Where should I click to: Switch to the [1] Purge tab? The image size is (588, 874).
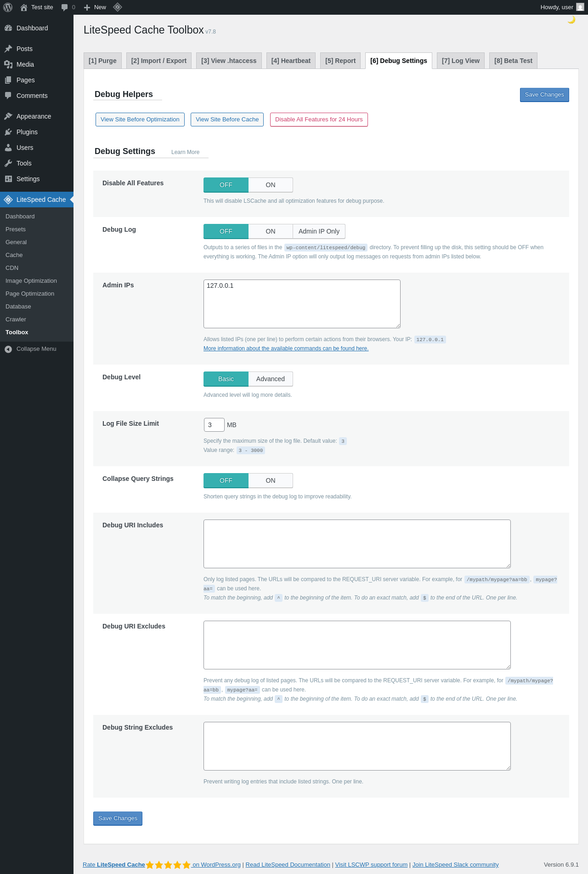point(102,61)
